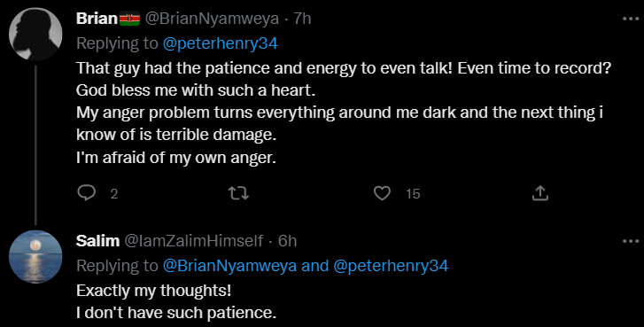
Task: Open Salim's reply text 'Exactly my thoughts!'
Action: [x=153, y=291]
